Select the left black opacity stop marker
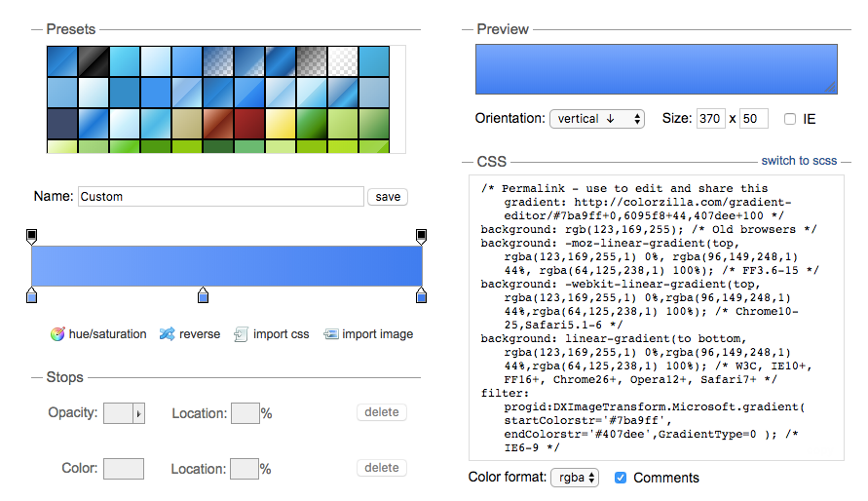The height and width of the screenshot is (501, 868). 31,237
